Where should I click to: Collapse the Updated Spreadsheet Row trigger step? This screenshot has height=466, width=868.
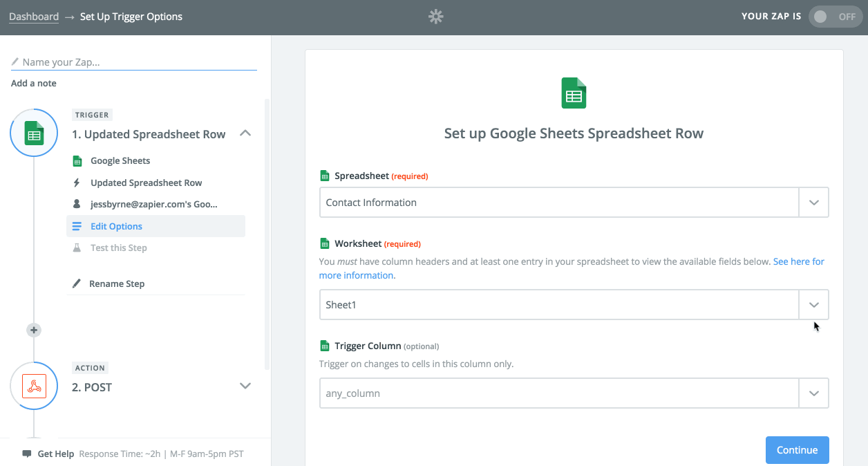245,133
